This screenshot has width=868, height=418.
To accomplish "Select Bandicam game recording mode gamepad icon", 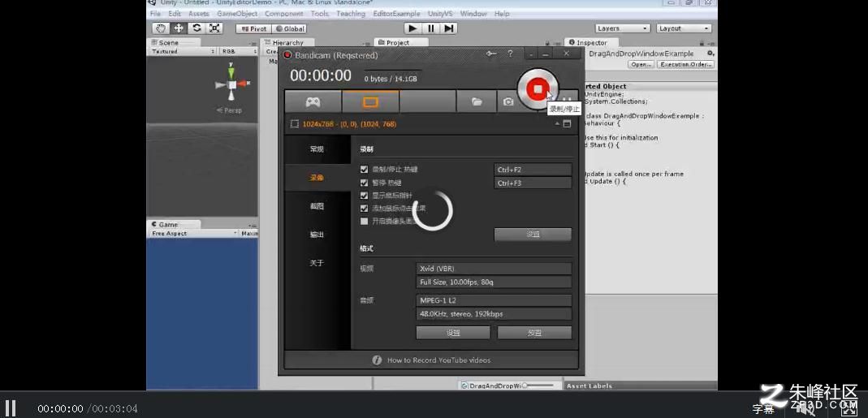I will coord(313,102).
